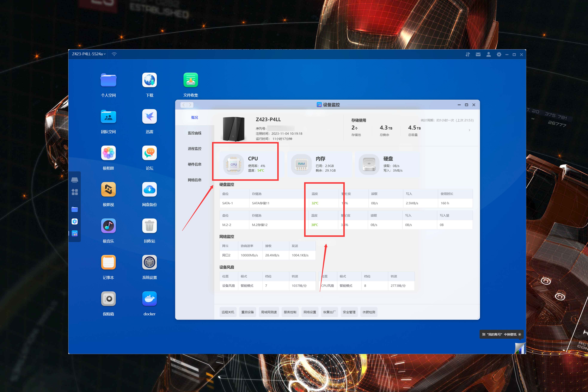Launch the 极相册 photo app
The image size is (588, 392).
pos(108,153)
